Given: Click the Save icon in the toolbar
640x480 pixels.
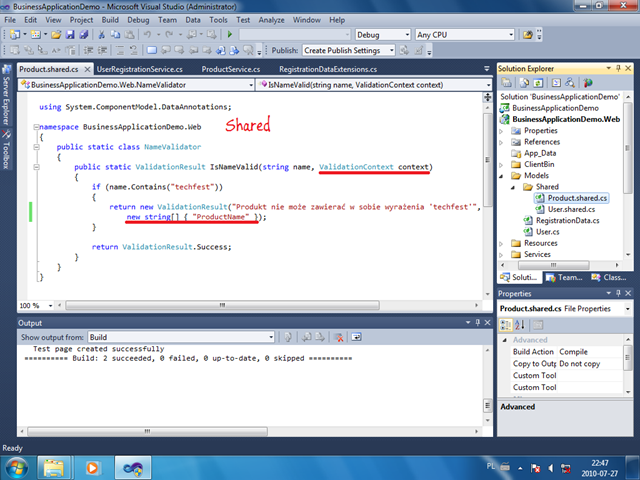Looking at the screenshot, I should pyautogui.click(x=70, y=35).
